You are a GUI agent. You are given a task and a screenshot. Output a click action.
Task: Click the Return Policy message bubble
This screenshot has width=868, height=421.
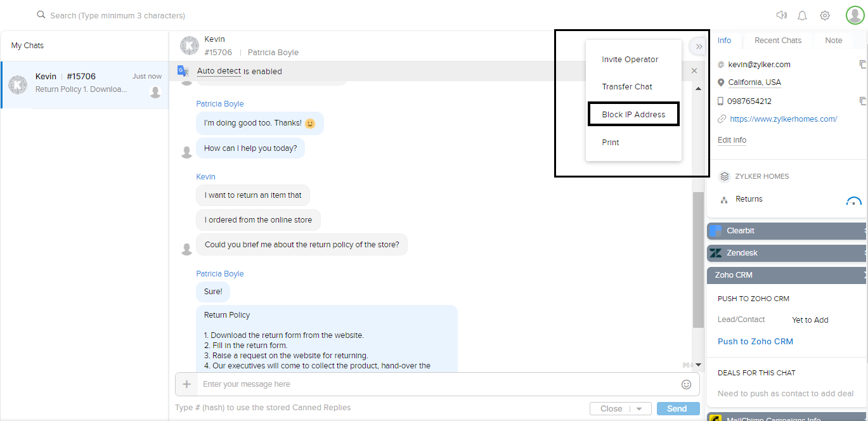point(327,339)
